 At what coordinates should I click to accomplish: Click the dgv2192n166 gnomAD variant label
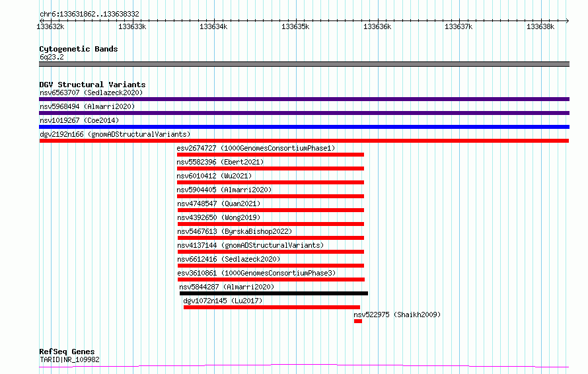[x=115, y=134]
